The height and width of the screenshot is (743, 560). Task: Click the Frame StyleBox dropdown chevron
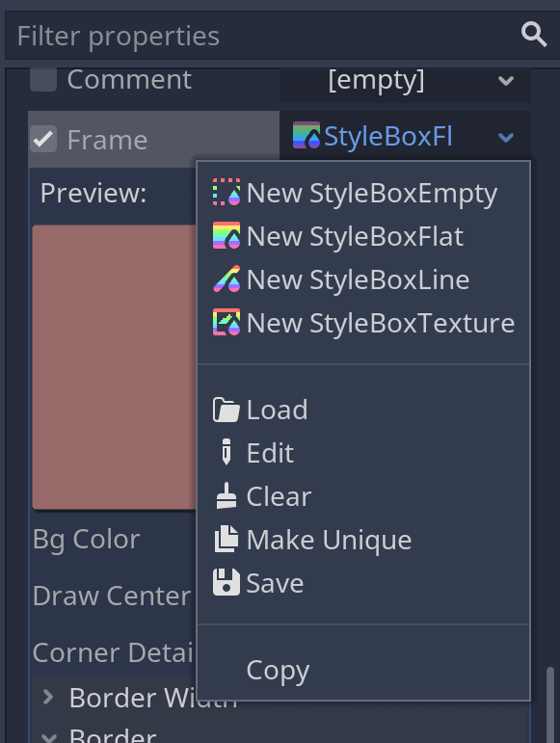pyautogui.click(x=506, y=138)
